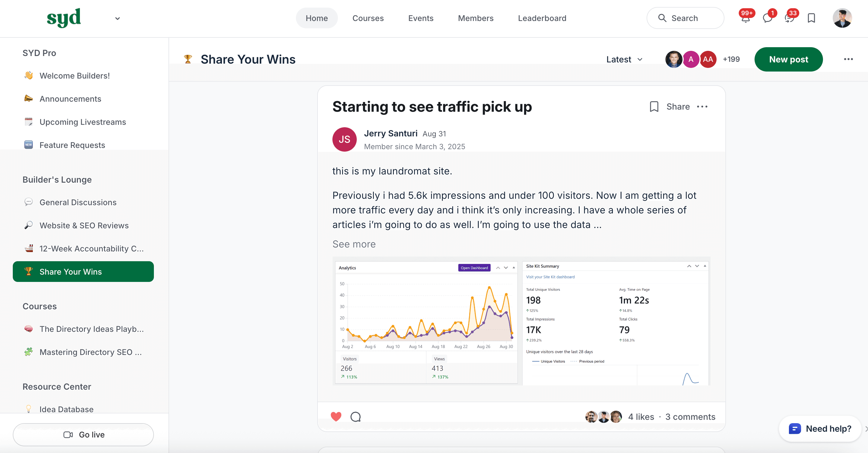Viewport: 868px width, 453px height.
Task: Expand the community switcher chevron beside syd
Action: pyautogui.click(x=117, y=19)
